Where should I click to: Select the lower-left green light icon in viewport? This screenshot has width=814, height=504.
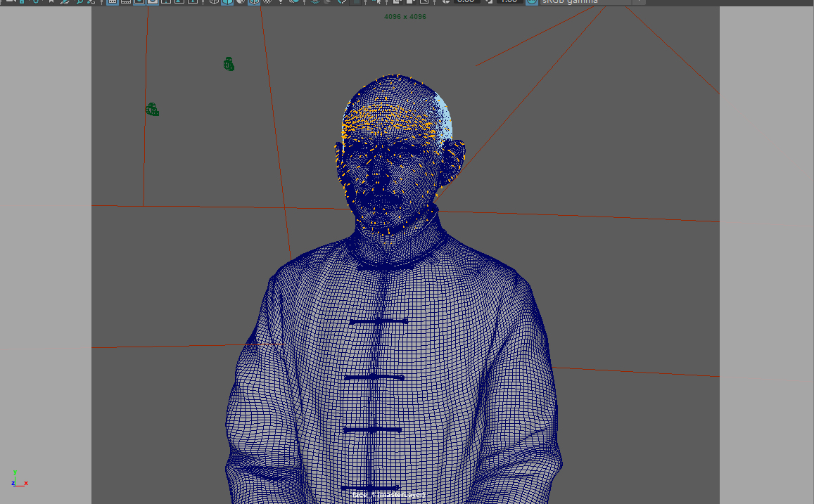tap(152, 110)
